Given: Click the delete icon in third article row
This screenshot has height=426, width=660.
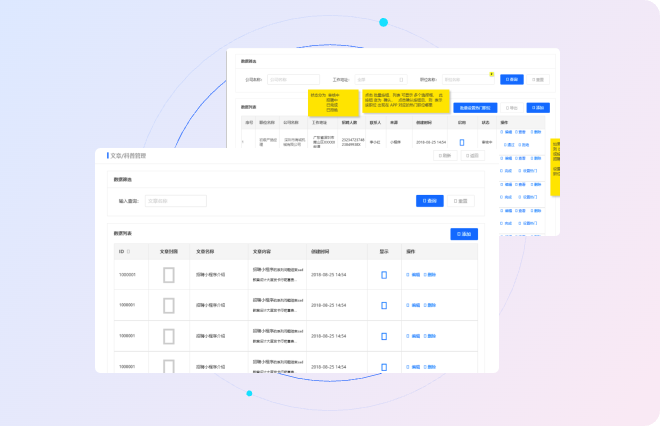Looking at the screenshot, I should click(x=428, y=336).
